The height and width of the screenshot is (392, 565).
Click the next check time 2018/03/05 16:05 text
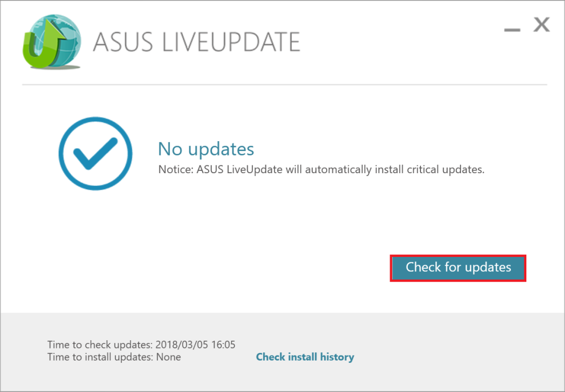pyautogui.click(x=141, y=344)
